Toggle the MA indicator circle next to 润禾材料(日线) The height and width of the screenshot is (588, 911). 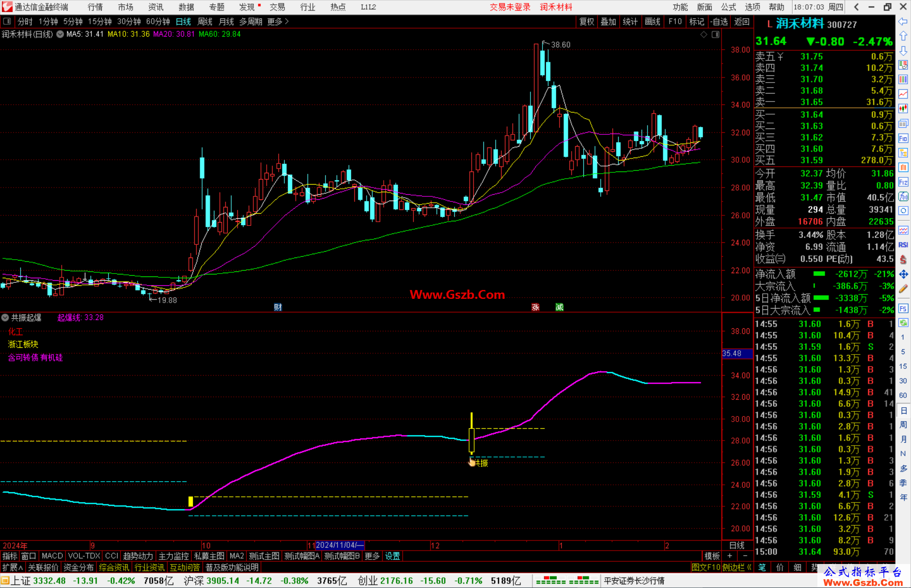[x=60, y=34]
